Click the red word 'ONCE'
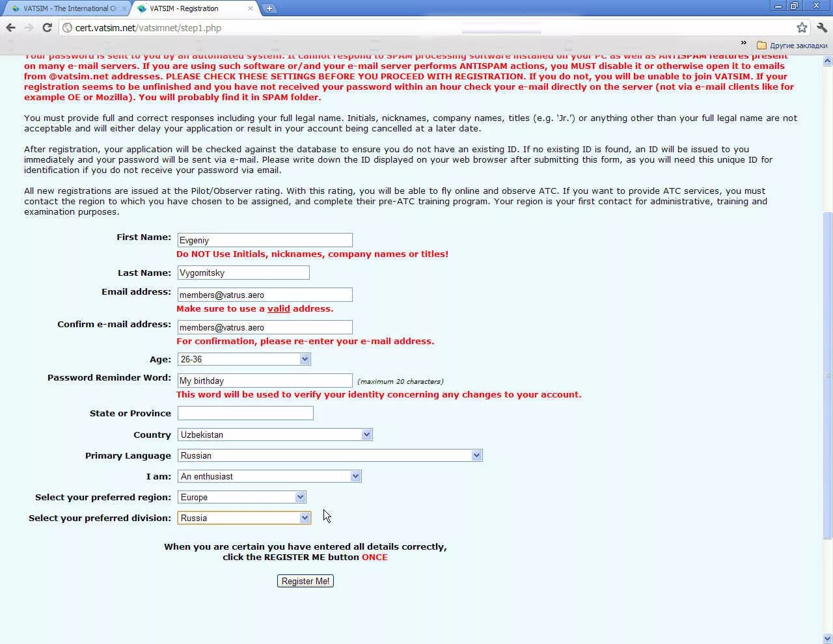The image size is (833, 644). (374, 557)
